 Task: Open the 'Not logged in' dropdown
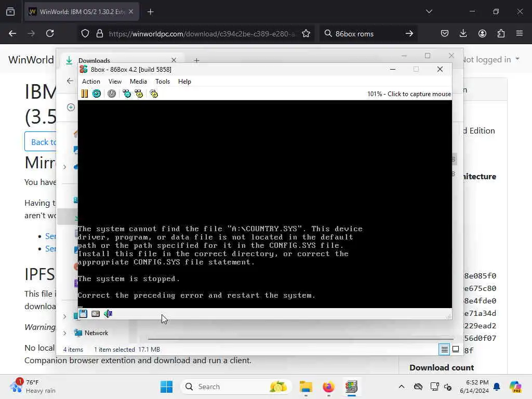click(x=491, y=59)
